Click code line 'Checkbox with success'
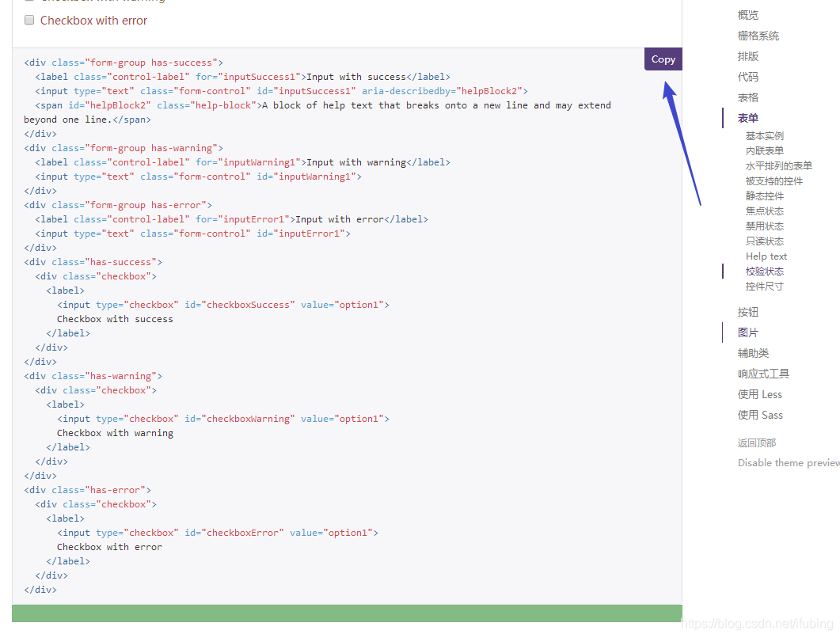 pos(115,319)
